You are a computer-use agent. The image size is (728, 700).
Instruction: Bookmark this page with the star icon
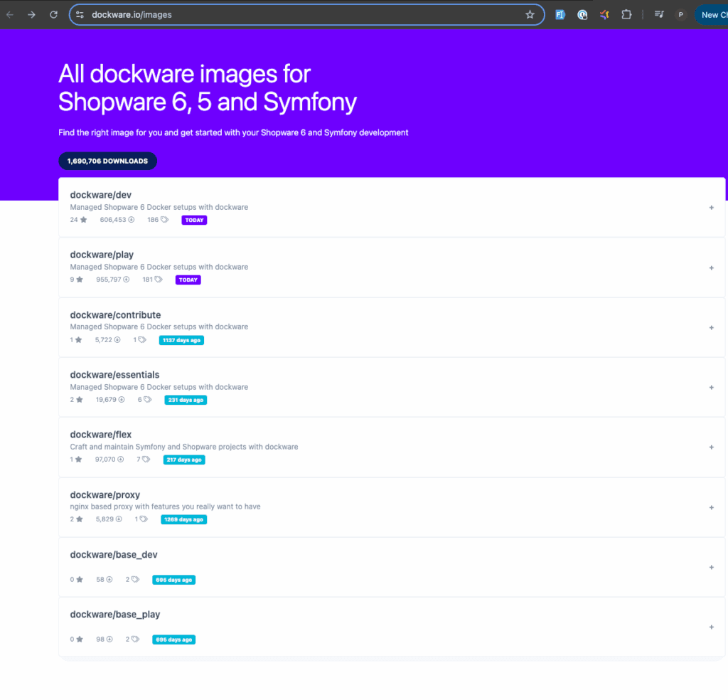(530, 15)
